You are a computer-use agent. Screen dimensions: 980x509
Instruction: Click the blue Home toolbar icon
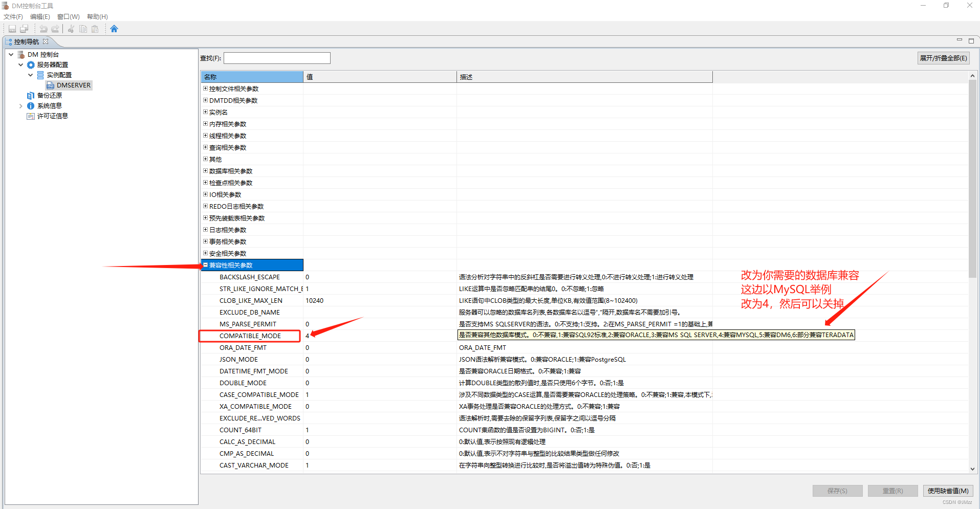click(114, 29)
